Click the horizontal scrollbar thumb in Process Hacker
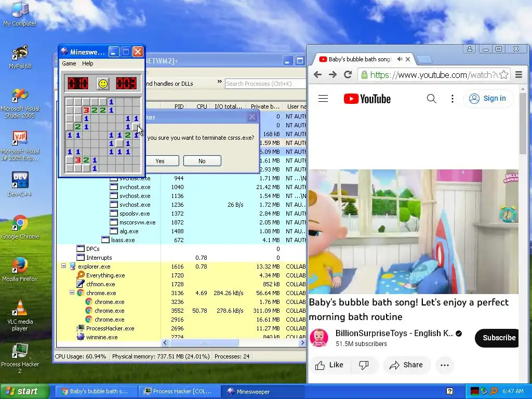532x399 pixels. (204, 343)
